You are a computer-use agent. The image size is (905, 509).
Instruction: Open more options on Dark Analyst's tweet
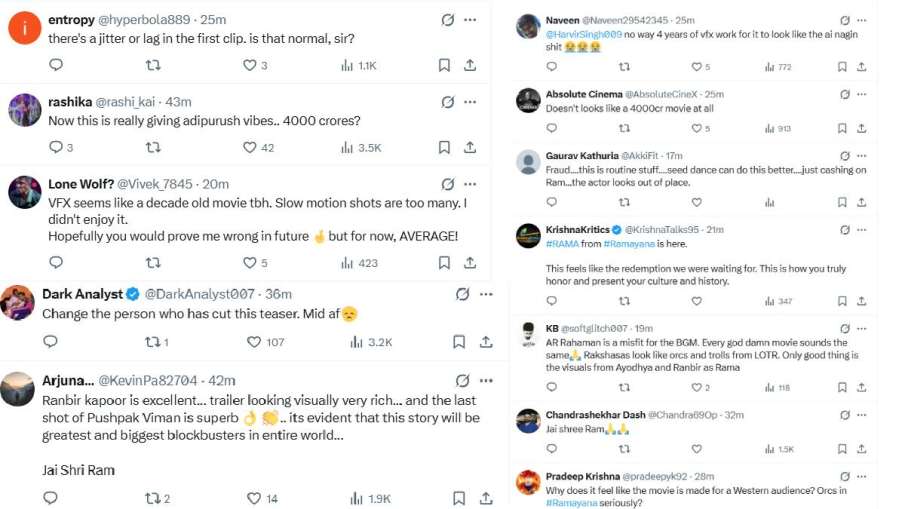point(486,294)
